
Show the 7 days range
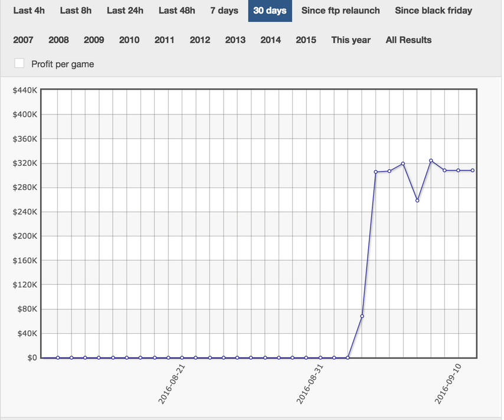[224, 11]
